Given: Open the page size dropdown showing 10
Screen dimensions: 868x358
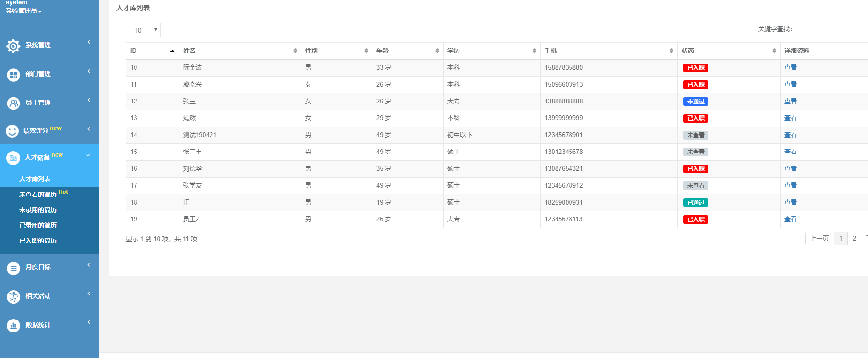Looking at the screenshot, I should tap(143, 30).
